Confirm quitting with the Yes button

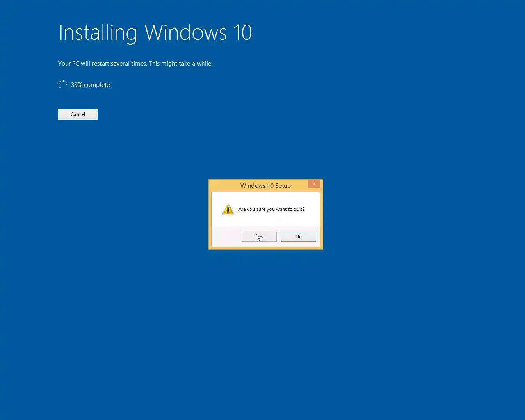click(259, 237)
